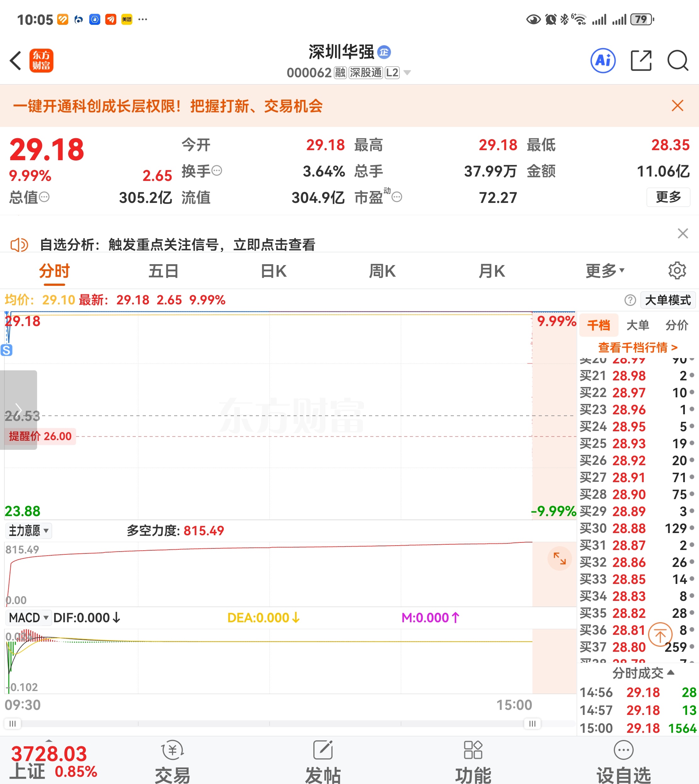The width and height of the screenshot is (699, 784).
Task: Tap the 总值 info icon
Action: (x=45, y=197)
